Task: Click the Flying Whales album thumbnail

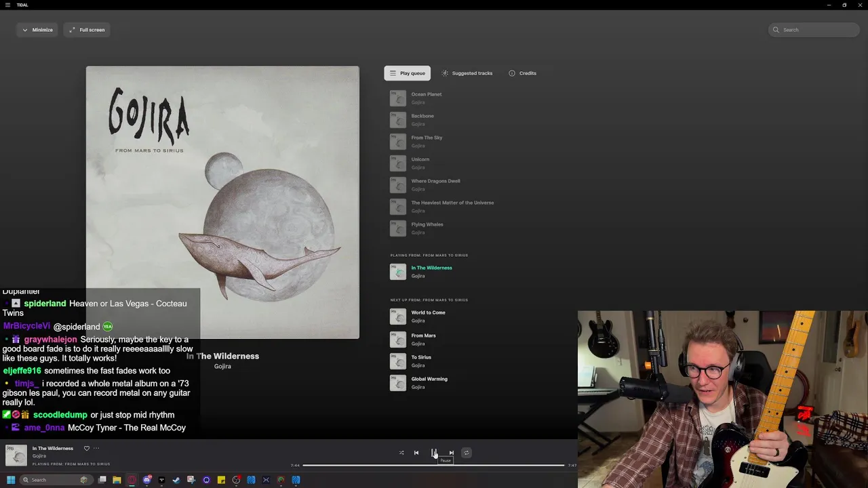Action: (398, 228)
